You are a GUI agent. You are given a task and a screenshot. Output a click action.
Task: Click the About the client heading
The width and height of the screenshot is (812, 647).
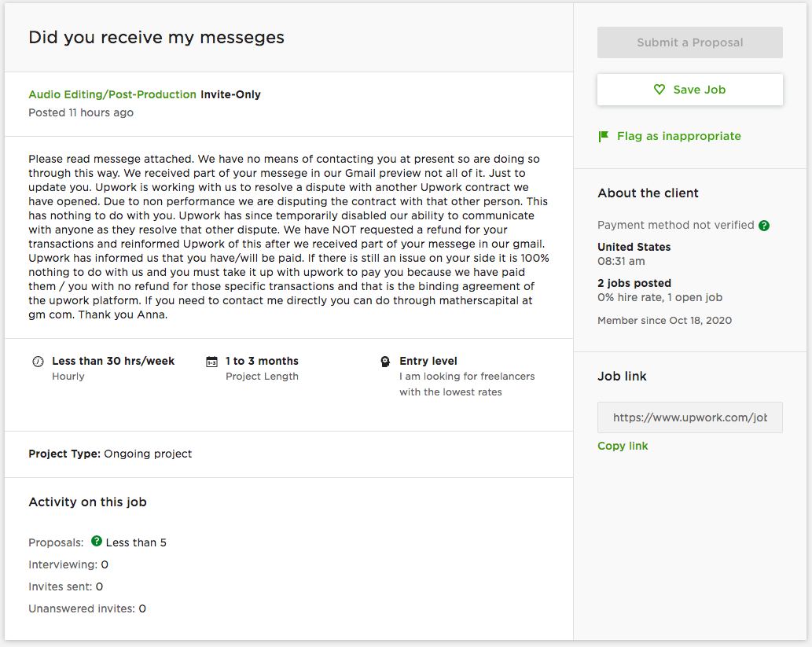point(648,193)
